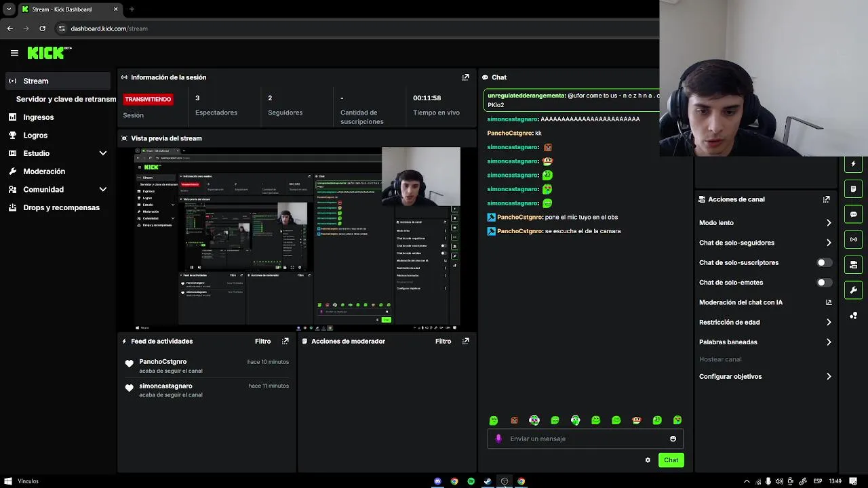Click the broadcast signal icon in right sidebar

pos(853,239)
